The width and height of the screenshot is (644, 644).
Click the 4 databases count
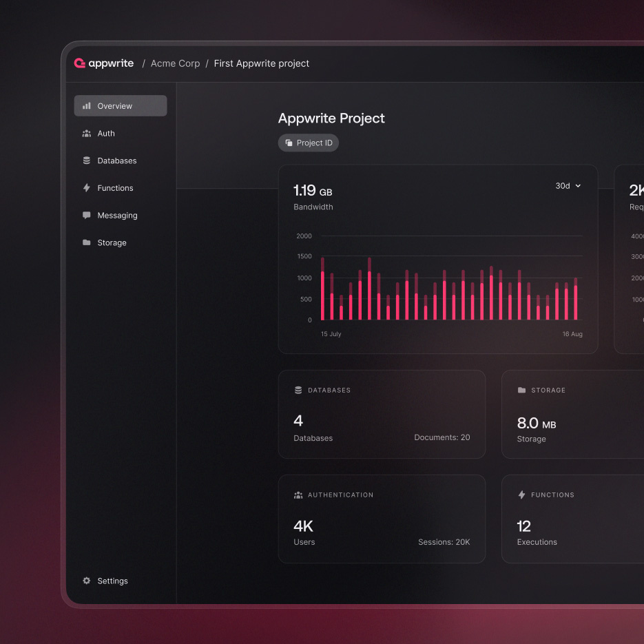[x=298, y=421]
